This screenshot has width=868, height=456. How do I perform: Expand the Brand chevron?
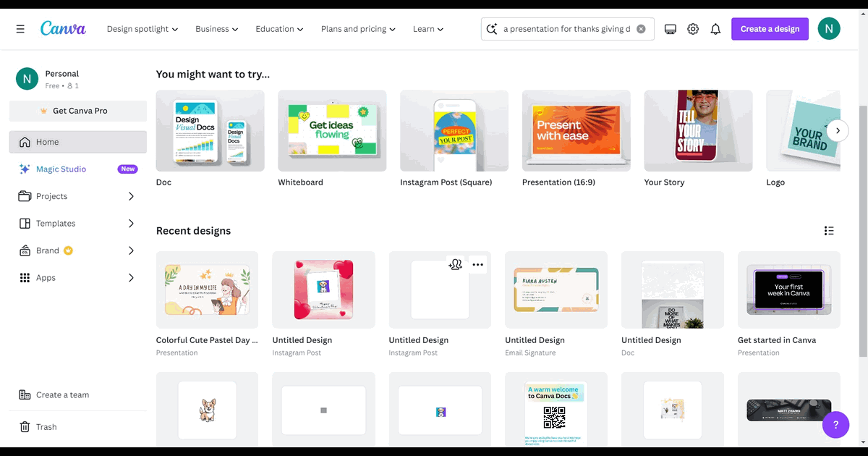pos(131,250)
